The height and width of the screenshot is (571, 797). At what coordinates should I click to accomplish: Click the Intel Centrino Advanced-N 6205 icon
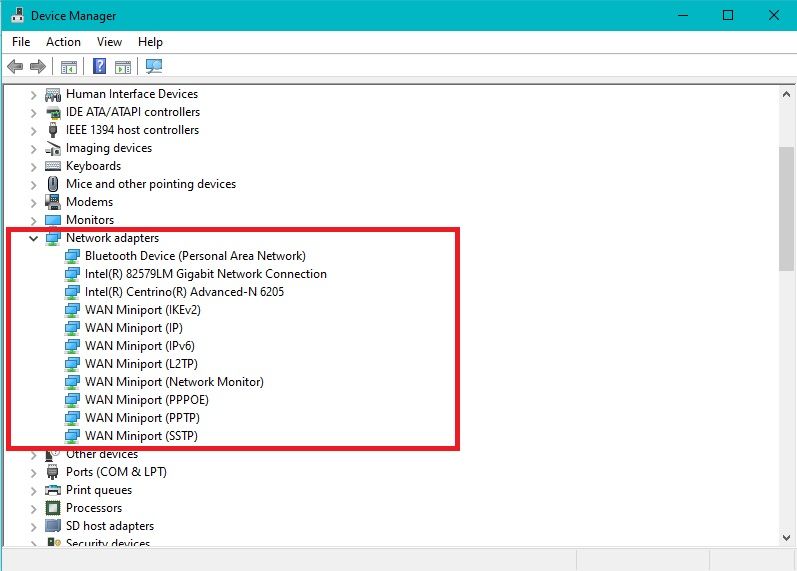coord(72,292)
